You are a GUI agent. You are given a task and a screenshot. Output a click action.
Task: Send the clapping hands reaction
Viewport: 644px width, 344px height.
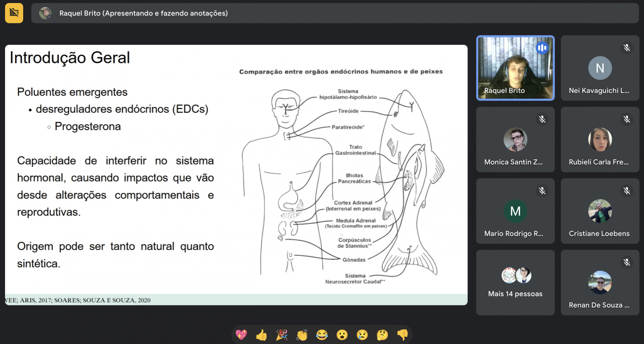[302, 335]
